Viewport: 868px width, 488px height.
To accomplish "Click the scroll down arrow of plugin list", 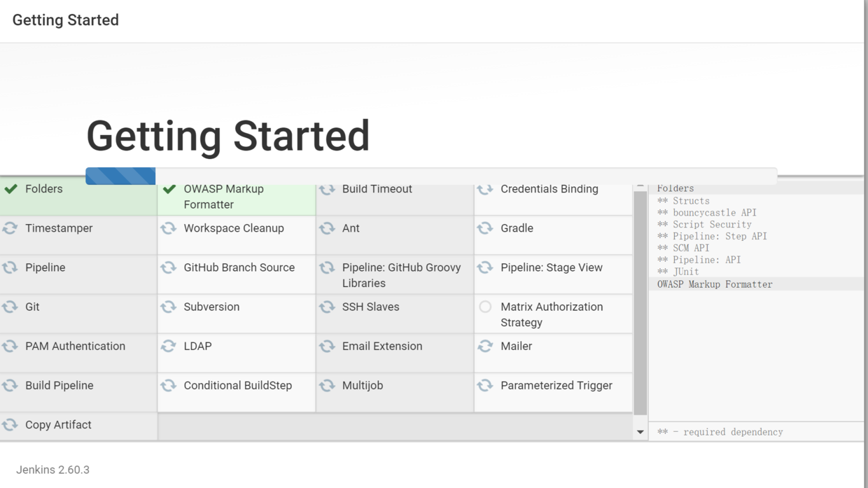I will (640, 432).
